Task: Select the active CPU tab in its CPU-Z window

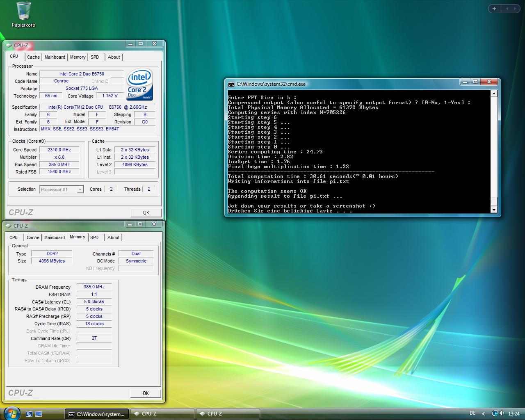Action: click(14, 57)
